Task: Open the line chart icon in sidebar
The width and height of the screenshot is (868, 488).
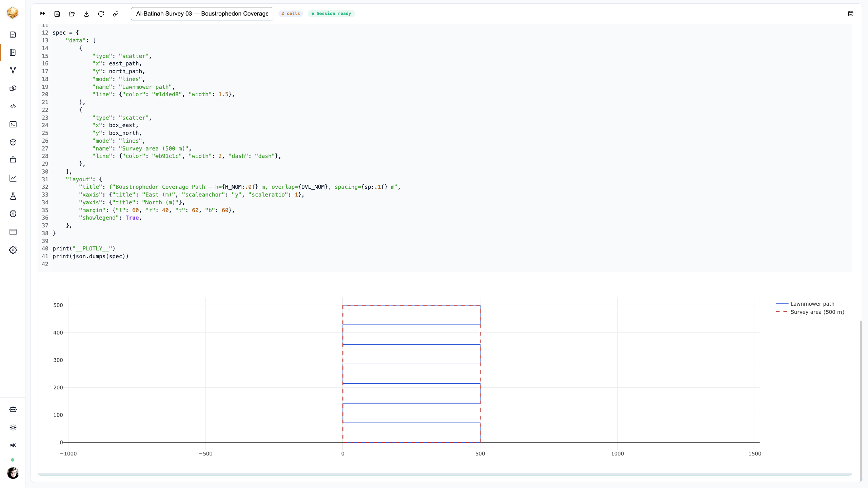Action: click(x=13, y=178)
